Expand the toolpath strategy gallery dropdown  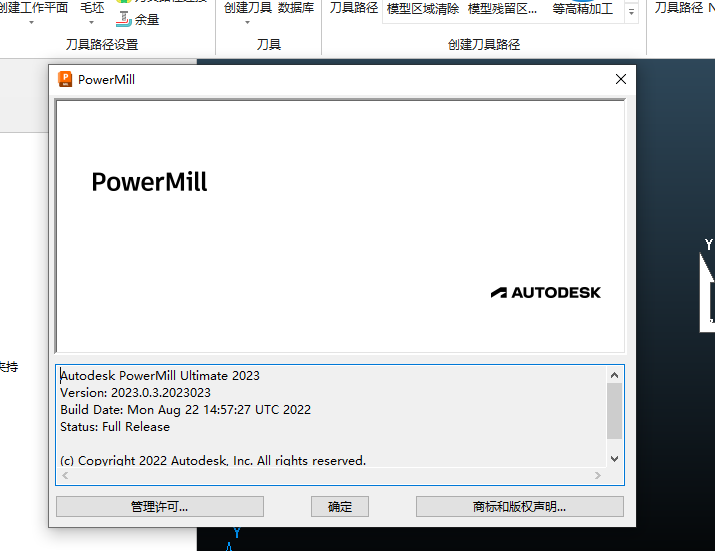coord(631,12)
